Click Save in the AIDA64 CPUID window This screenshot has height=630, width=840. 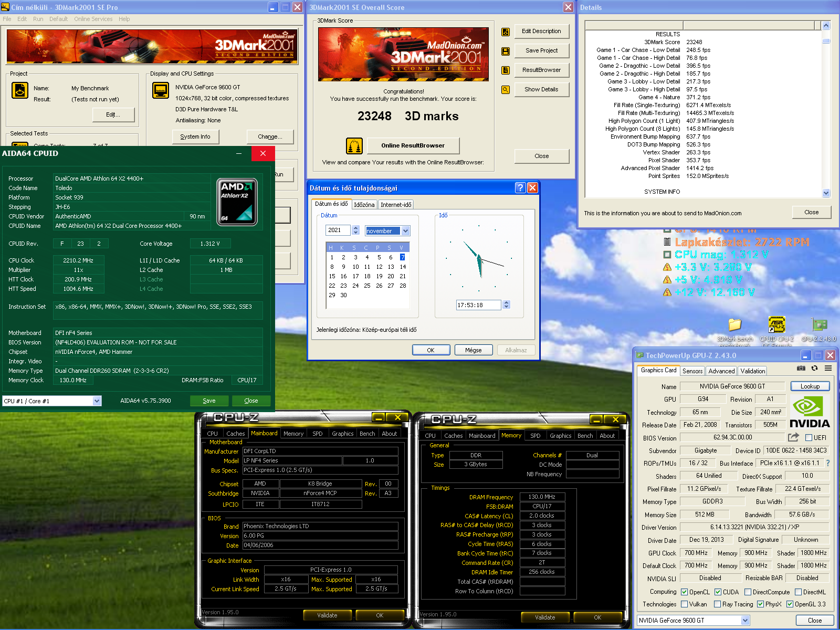pos(209,401)
